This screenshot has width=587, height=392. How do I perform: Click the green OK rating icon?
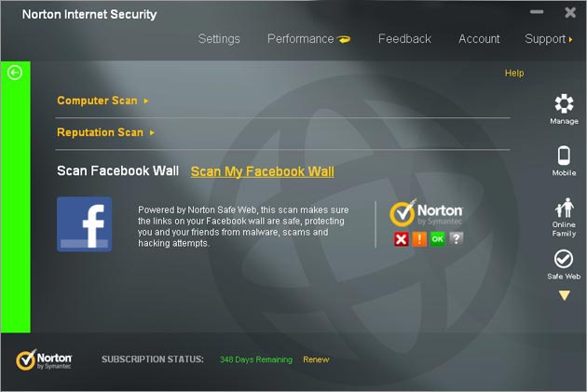tap(438, 239)
